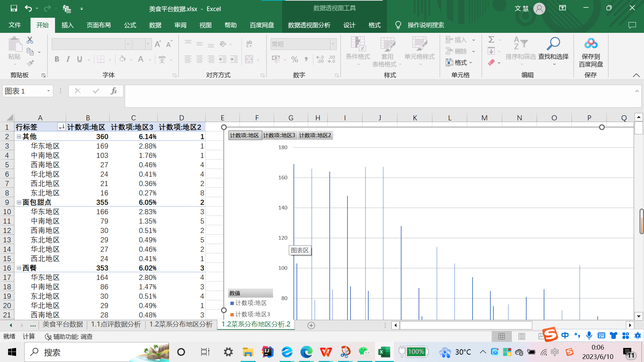Collapse the 其他 group in pivot table

click(19, 136)
